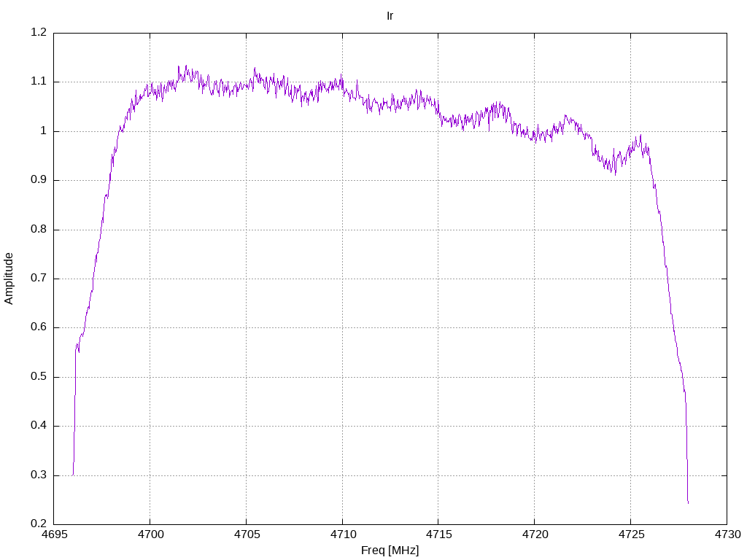Click the curve's lowest point near 4728 MHz
Image resolution: width=747 pixels, height=560 pixels.
tap(688, 502)
